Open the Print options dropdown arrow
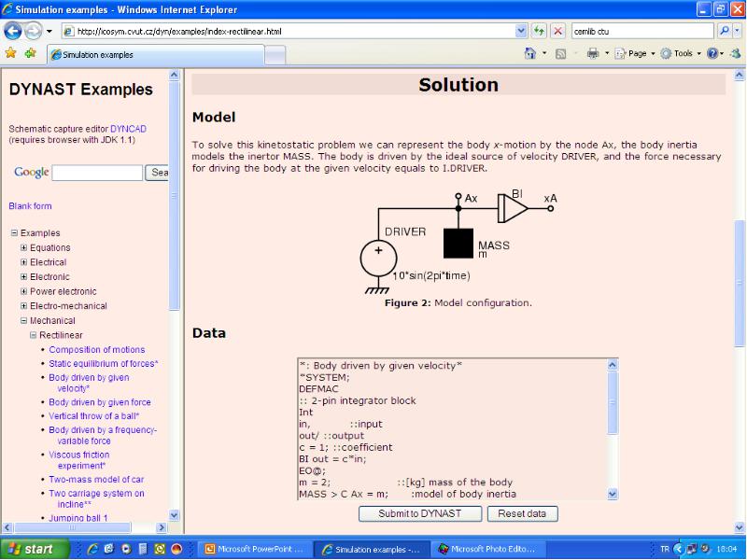 tap(606, 53)
